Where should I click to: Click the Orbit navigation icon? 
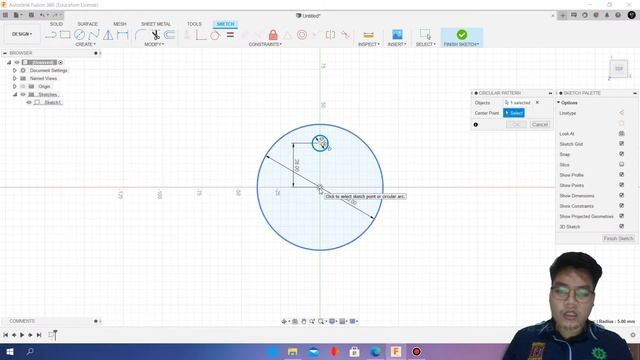tap(284, 322)
